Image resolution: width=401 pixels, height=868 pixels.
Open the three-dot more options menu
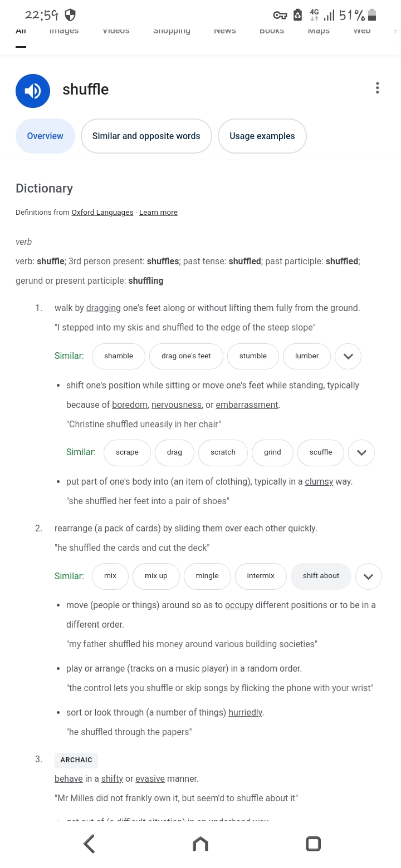click(x=377, y=88)
